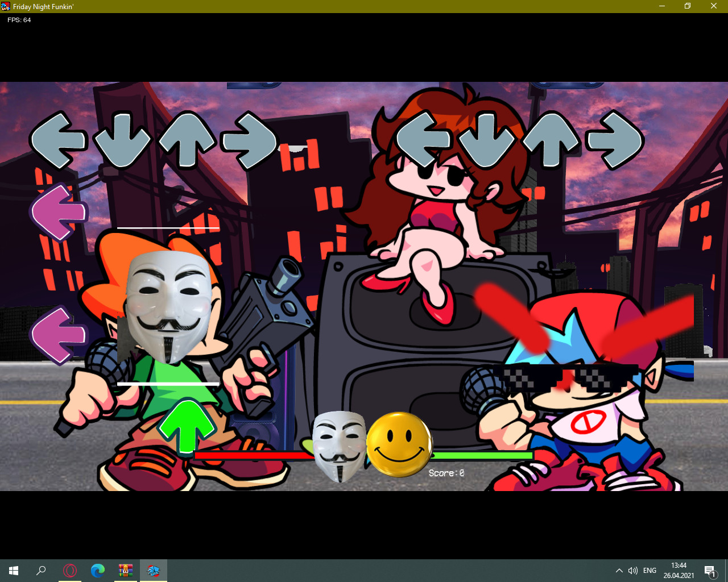Hit the player's left arrow receptor
This screenshot has width=728, height=582.
424,140
